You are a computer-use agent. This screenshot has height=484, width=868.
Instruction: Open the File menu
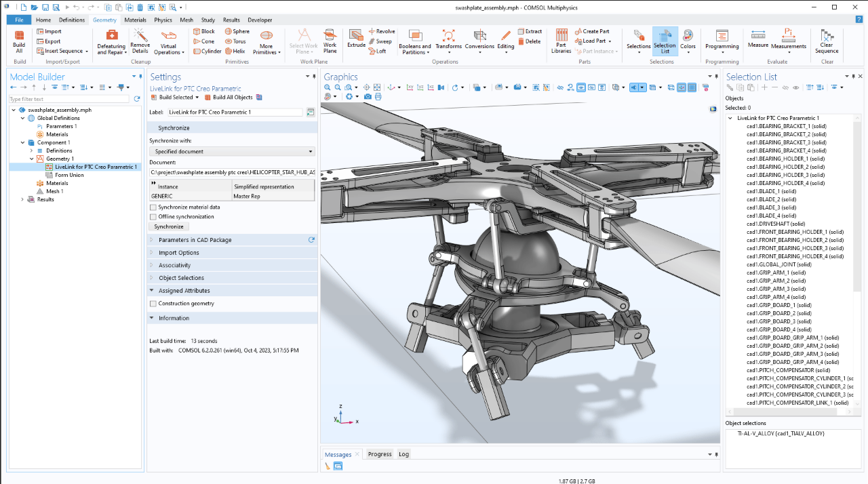[19, 20]
